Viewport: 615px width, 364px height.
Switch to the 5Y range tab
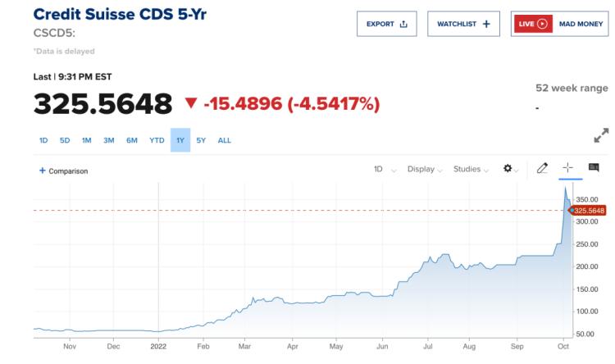(201, 140)
